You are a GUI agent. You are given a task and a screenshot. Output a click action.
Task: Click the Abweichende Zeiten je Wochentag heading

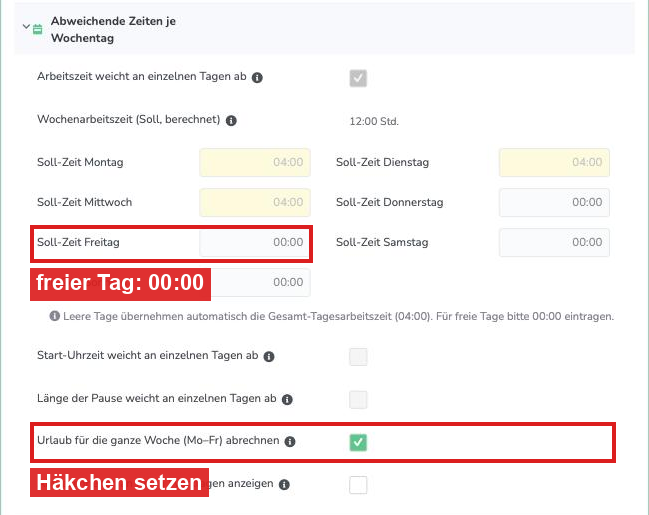point(113,29)
